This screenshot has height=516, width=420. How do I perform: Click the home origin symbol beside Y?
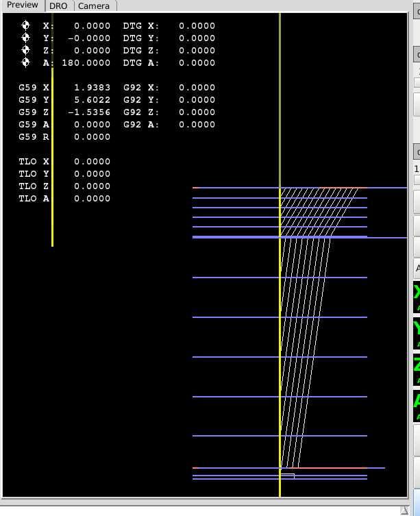(26, 38)
